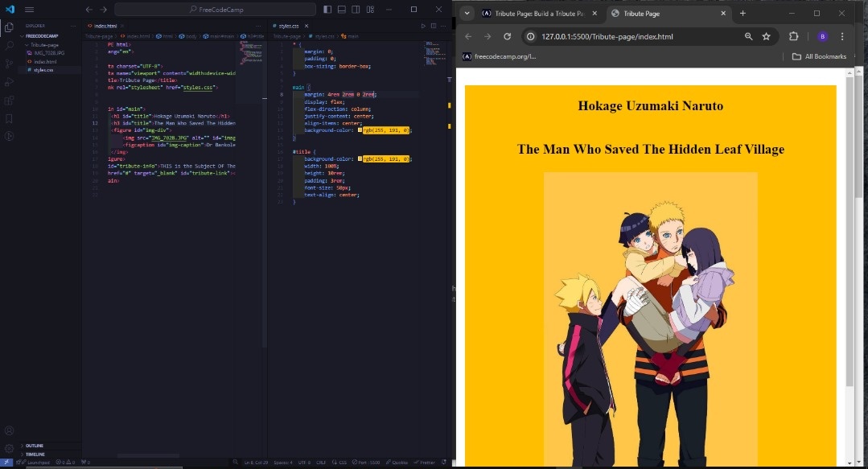Run the file with the play icon
The image size is (868, 469).
[423, 26]
